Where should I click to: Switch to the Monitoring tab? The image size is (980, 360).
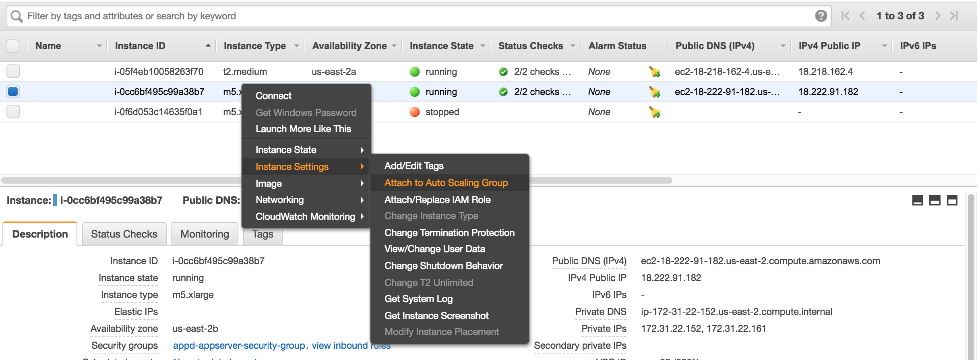(x=205, y=234)
